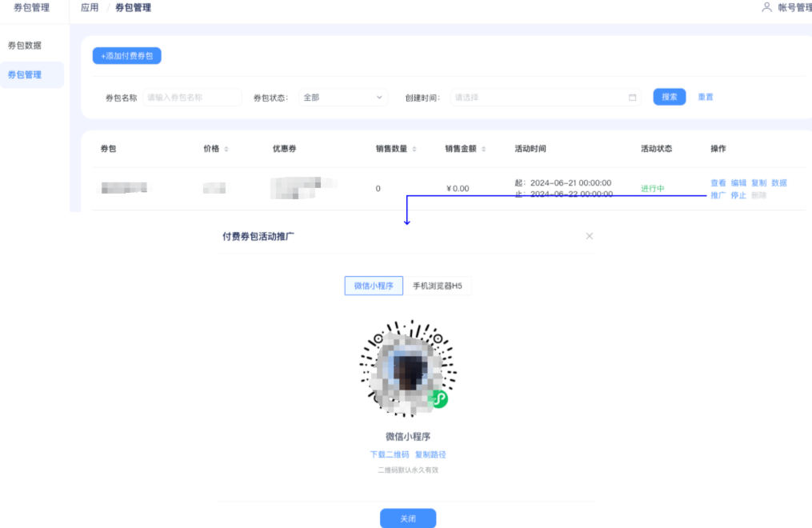Click the 复制路径 link
The width and height of the screenshot is (812, 528).
pos(430,454)
